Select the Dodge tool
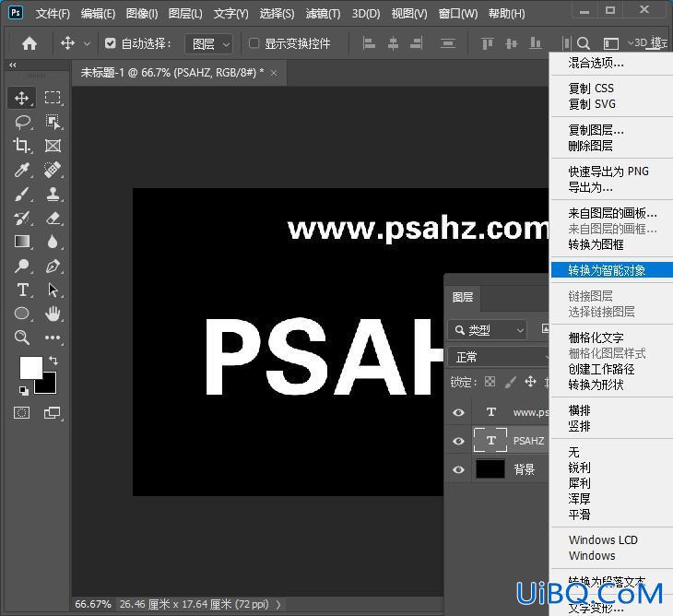This screenshot has height=616, width=673. [x=21, y=266]
